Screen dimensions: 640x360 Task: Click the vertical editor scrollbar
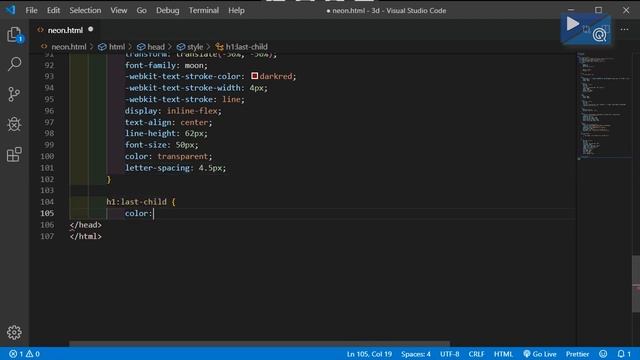click(636, 284)
